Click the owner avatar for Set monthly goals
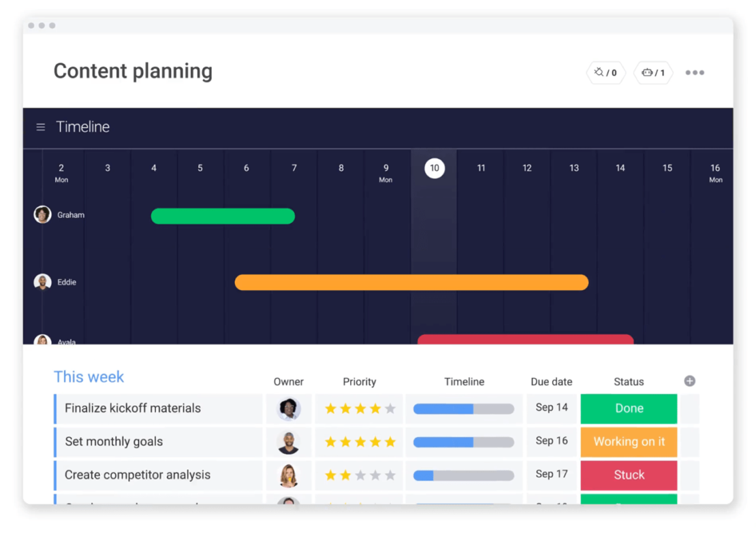 pos(289,442)
